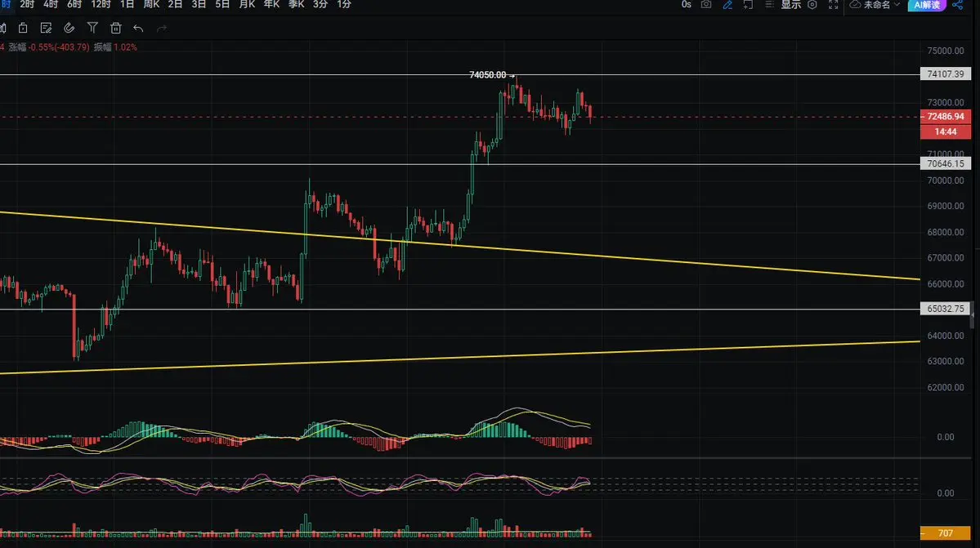The height and width of the screenshot is (548, 980).
Task: Select the 1日 timeframe
Action: (128, 4)
